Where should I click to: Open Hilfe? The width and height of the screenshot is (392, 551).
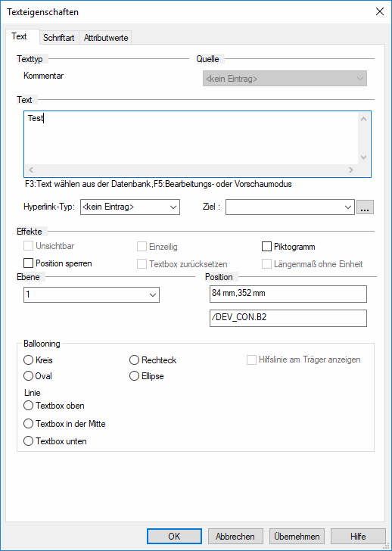pos(358,536)
